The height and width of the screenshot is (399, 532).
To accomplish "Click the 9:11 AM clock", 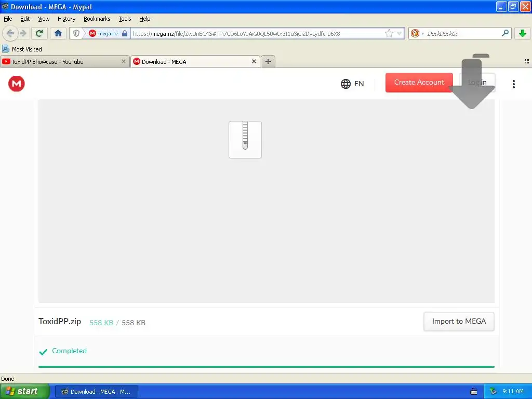I will click(x=513, y=391).
